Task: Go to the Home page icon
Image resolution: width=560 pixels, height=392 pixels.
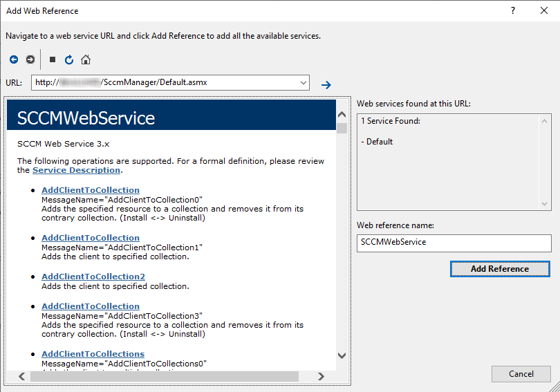Action: (86, 59)
